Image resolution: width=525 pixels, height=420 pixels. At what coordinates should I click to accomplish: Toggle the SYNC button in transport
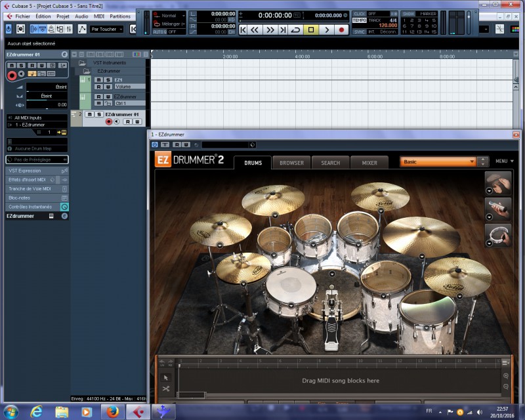coord(360,31)
